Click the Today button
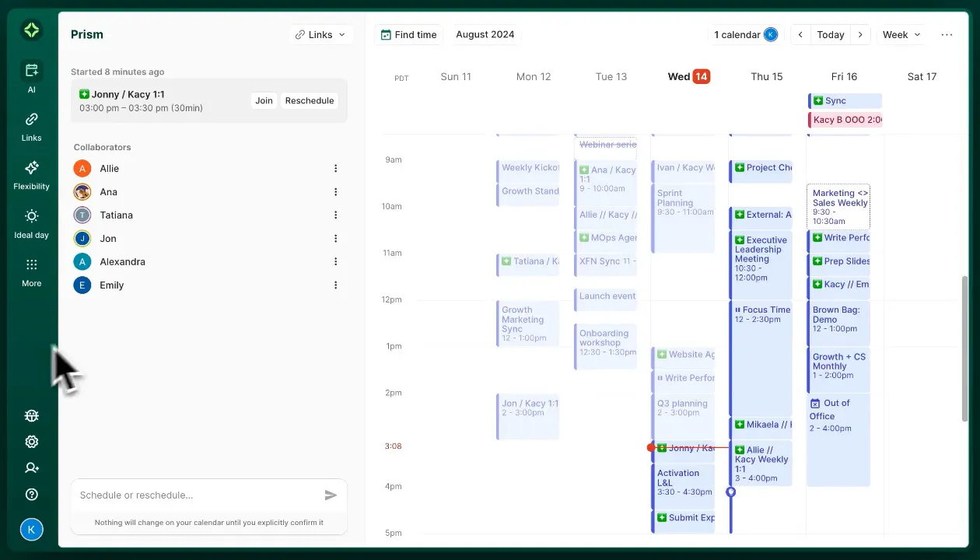The height and width of the screenshot is (560, 980). 831,35
